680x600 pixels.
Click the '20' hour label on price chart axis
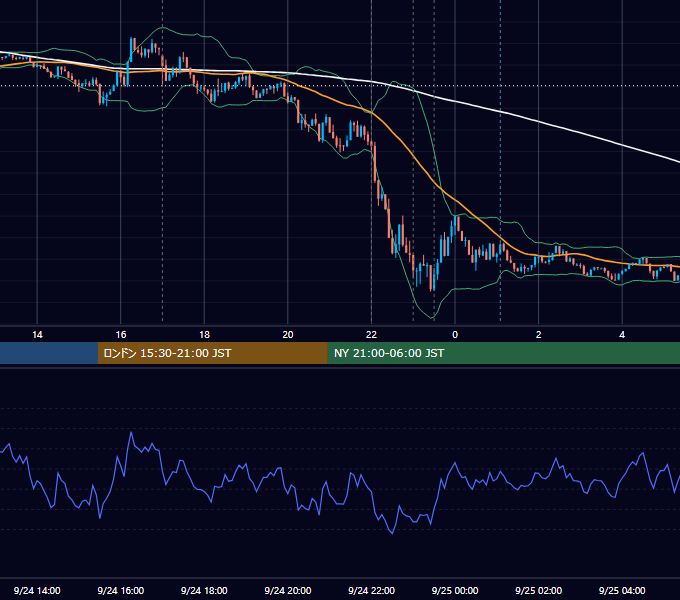pos(288,335)
